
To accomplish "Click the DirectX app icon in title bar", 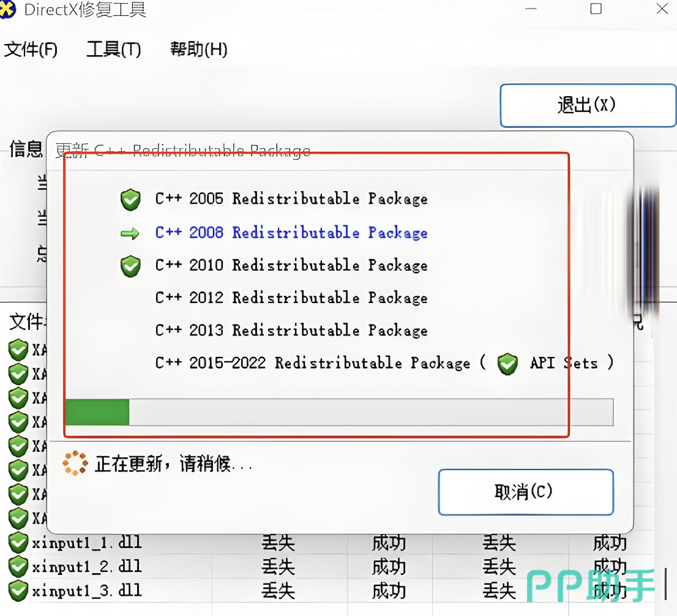I will [7, 10].
